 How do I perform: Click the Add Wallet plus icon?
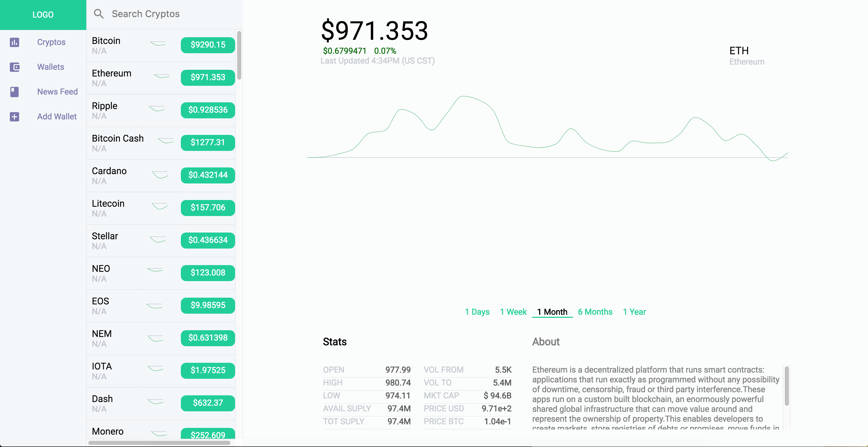coord(14,117)
